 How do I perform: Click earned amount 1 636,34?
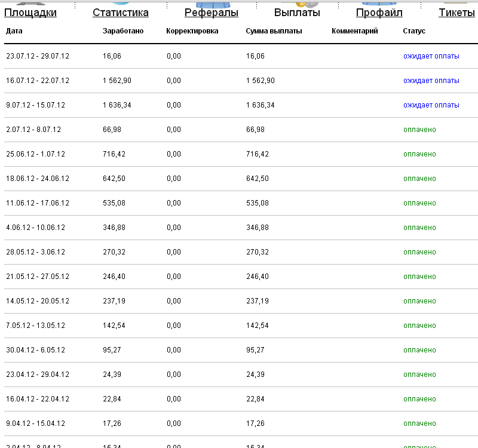[x=117, y=105]
